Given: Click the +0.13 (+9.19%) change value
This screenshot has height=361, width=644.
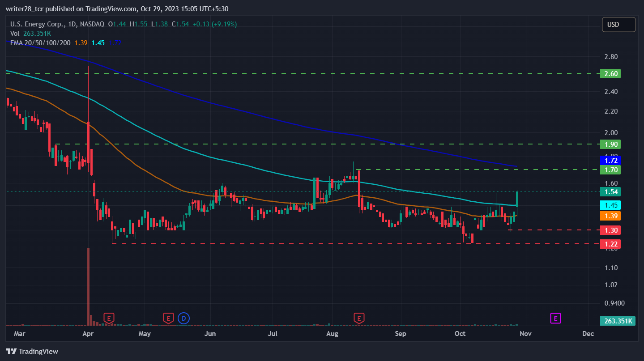Looking at the screenshot, I should 215,24.
